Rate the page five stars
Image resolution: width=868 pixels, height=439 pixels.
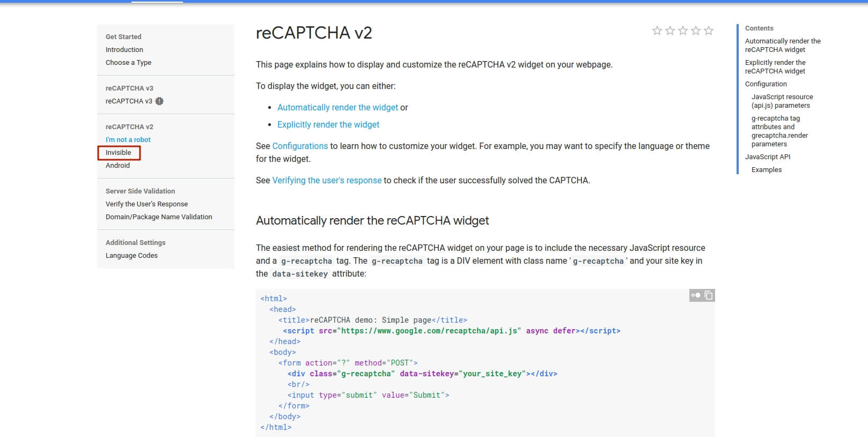708,31
